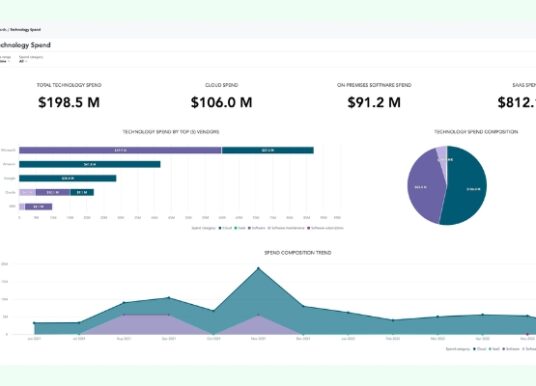Open the date range dropdown filter
Image resolution: width=536 pixels, height=386 pixels.
pyautogui.click(x=4, y=61)
